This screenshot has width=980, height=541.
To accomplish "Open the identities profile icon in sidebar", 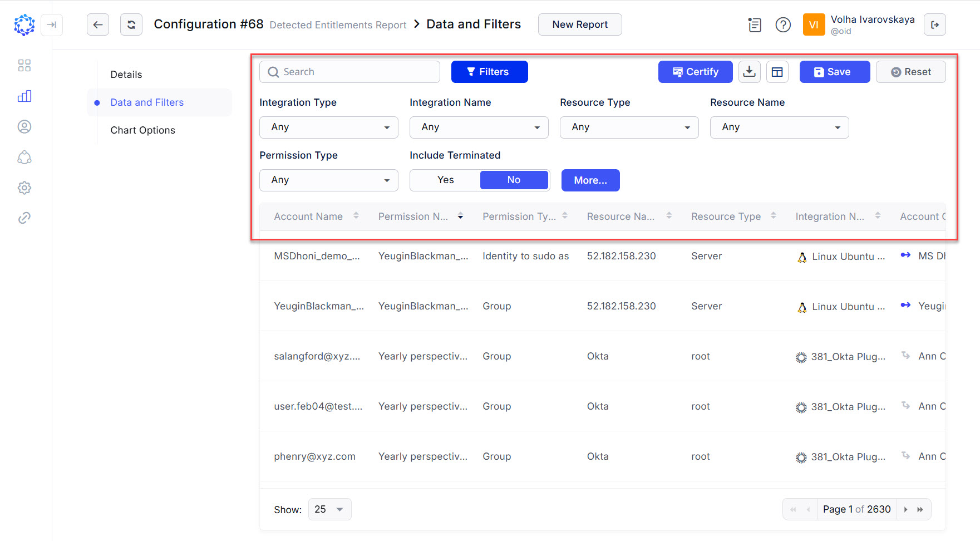I will [x=24, y=126].
